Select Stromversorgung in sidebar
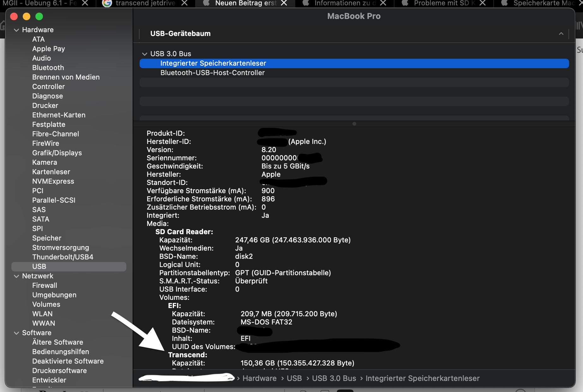The image size is (583, 392). coord(61,248)
